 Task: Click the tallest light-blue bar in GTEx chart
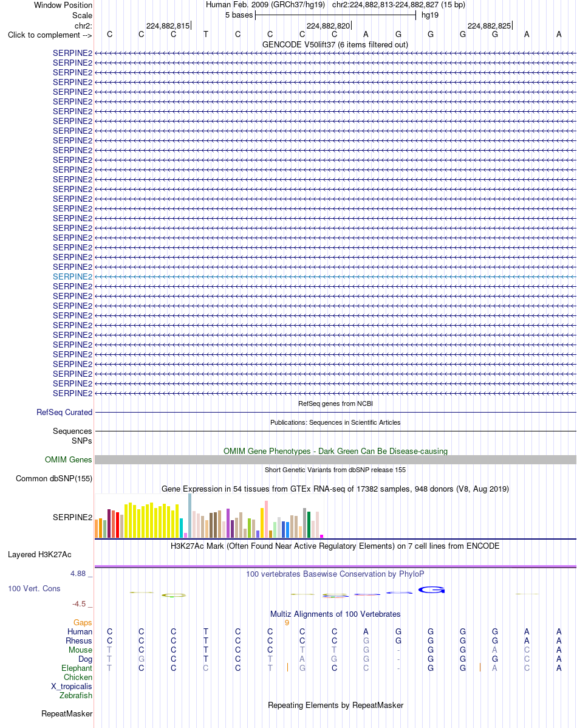pos(190,516)
